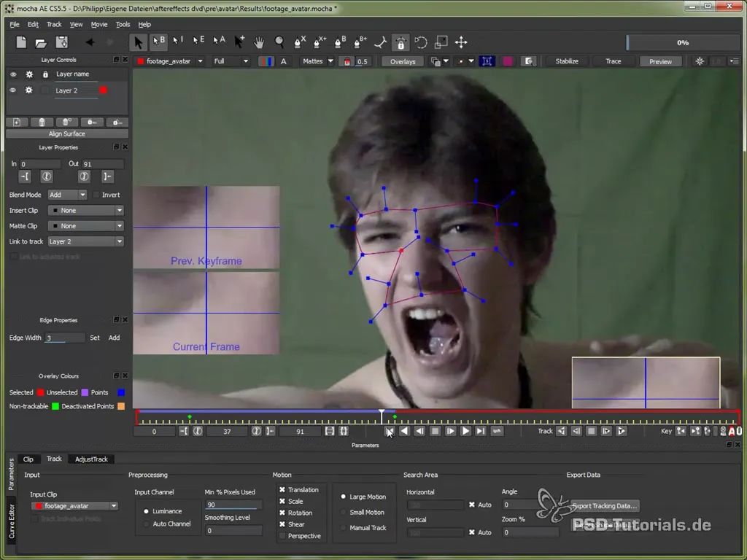Click the Set Out point bracket button
747x560 pixels.
(107, 176)
